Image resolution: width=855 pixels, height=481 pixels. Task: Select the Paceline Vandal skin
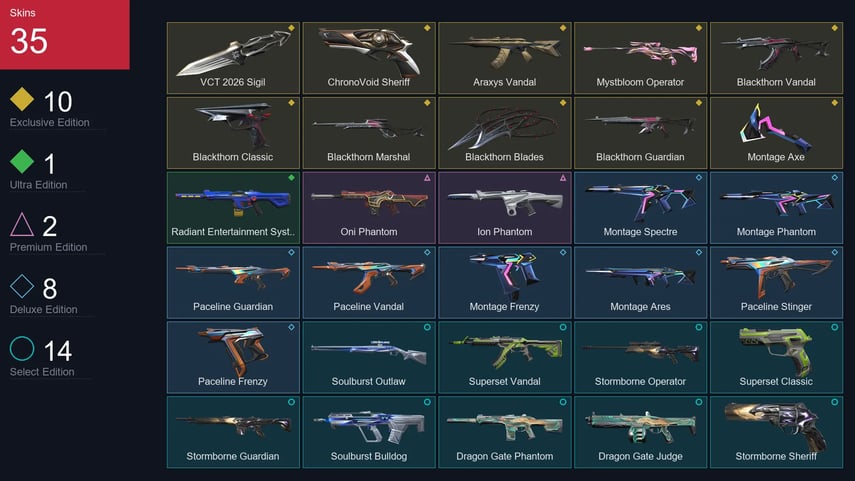[x=369, y=282]
